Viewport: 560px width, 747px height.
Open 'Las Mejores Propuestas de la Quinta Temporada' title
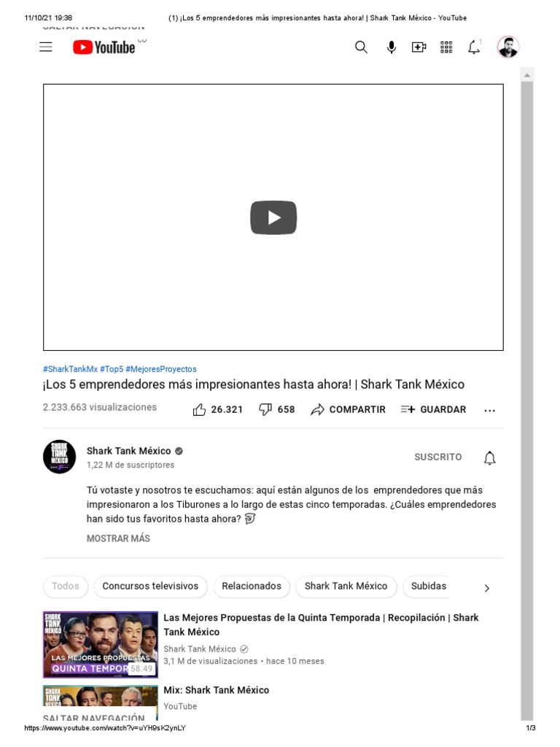tap(321, 624)
